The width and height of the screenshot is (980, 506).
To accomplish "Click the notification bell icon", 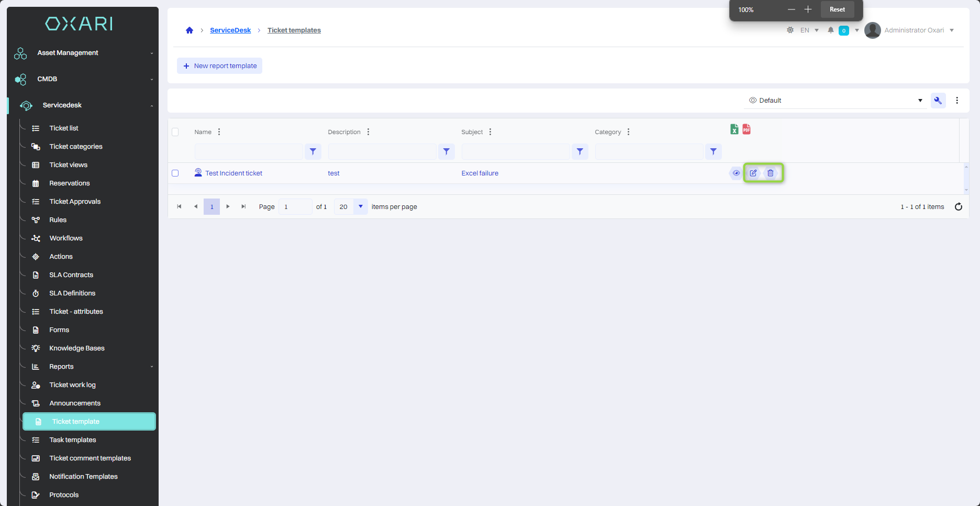I will [830, 30].
